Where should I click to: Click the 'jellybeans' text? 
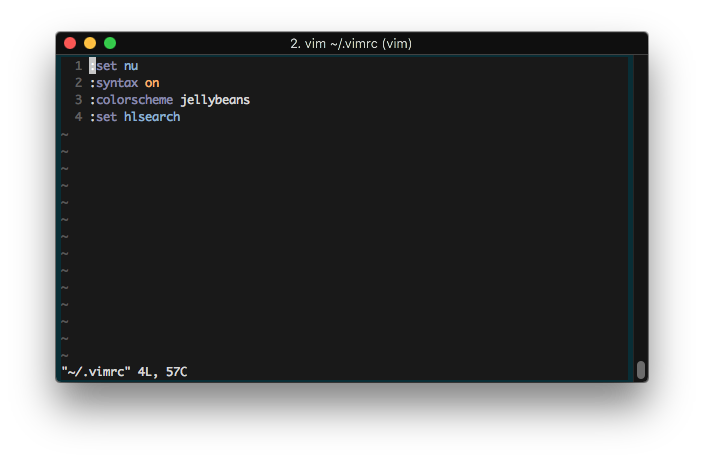[215, 100]
